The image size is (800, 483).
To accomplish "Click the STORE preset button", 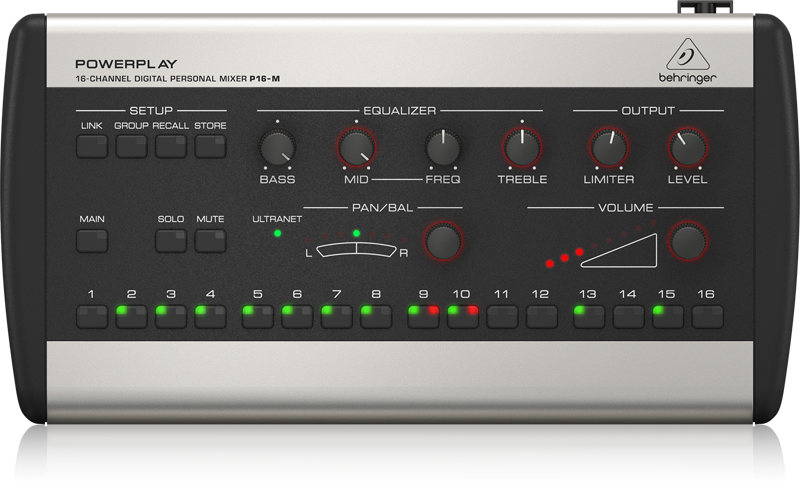I will (x=210, y=146).
